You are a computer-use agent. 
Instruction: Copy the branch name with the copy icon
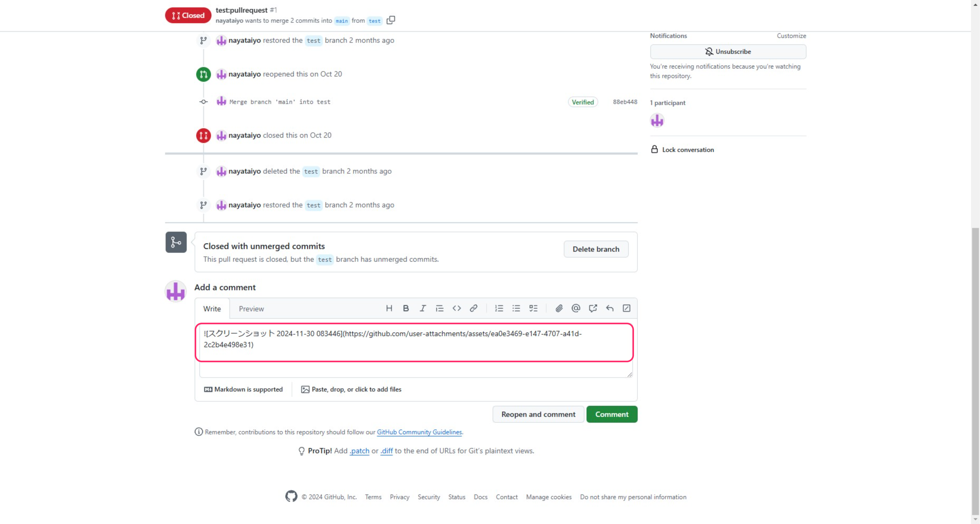pos(391,20)
